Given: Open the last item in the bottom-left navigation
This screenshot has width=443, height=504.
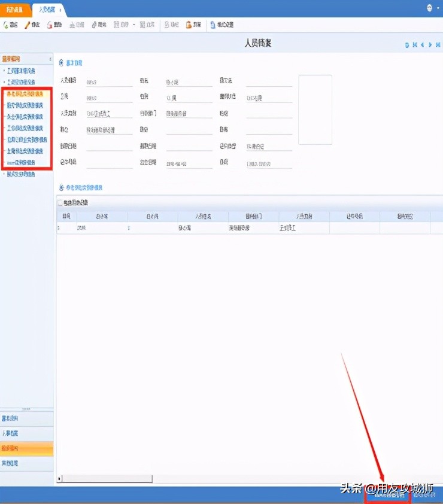Looking at the screenshot, I should [x=27, y=463].
